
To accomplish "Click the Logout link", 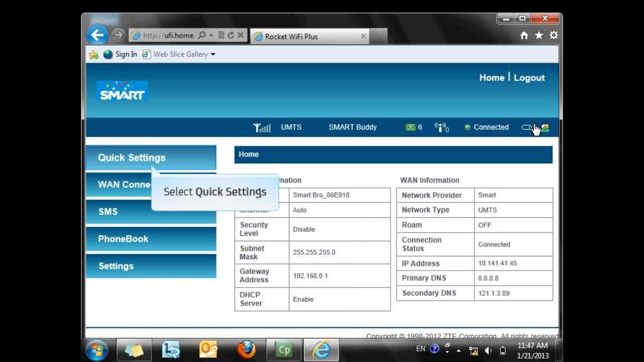I will (529, 77).
